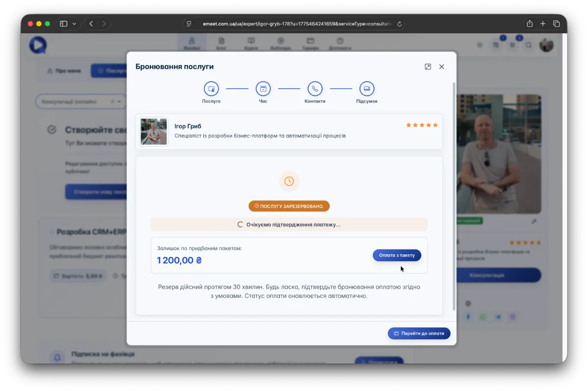Click the Послуга step icon
Viewport: 588px width, 391px height.
coord(211,89)
